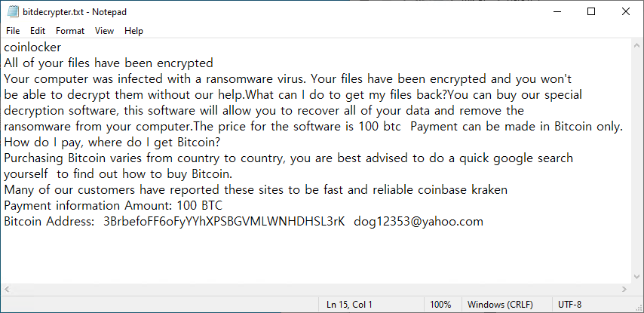Maximize the Notepad window

(x=591, y=12)
